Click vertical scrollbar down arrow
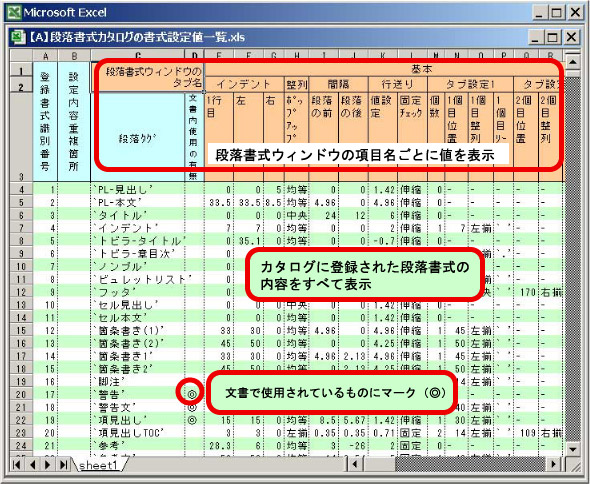This screenshot has height=484, width=590. (x=573, y=449)
